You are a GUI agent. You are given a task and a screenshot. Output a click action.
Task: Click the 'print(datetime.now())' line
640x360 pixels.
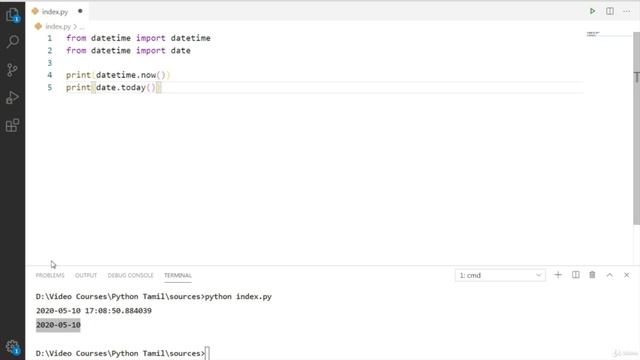click(x=118, y=75)
